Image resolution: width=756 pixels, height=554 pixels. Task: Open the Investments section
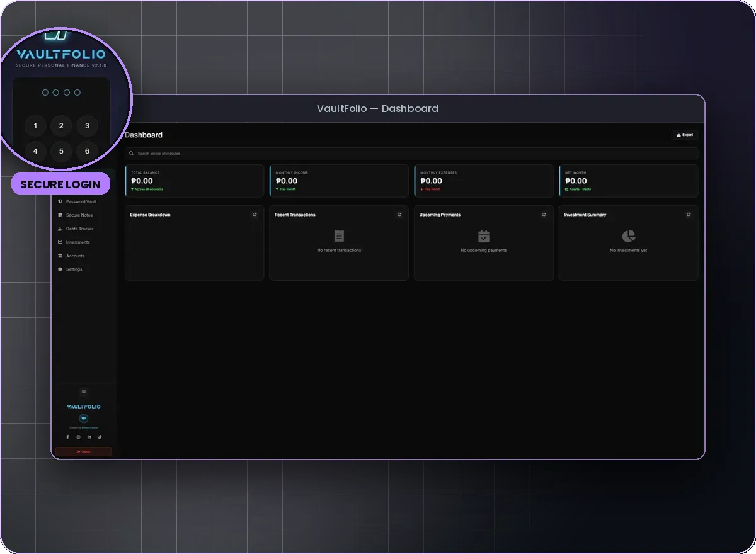(x=84, y=242)
